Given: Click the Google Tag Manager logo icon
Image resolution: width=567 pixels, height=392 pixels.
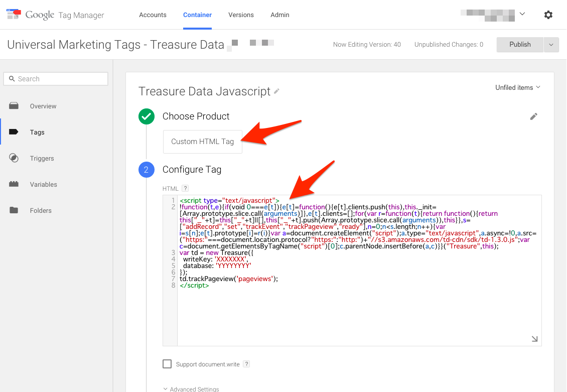Looking at the screenshot, I should click(14, 15).
